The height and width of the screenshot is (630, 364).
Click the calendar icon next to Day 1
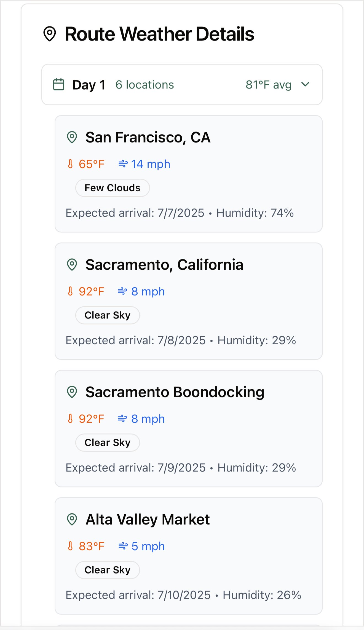click(58, 85)
